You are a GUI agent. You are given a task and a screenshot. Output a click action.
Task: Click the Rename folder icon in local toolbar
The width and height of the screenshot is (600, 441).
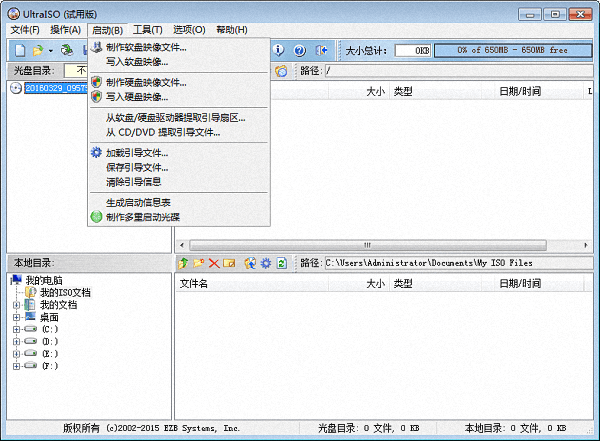(x=229, y=263)
